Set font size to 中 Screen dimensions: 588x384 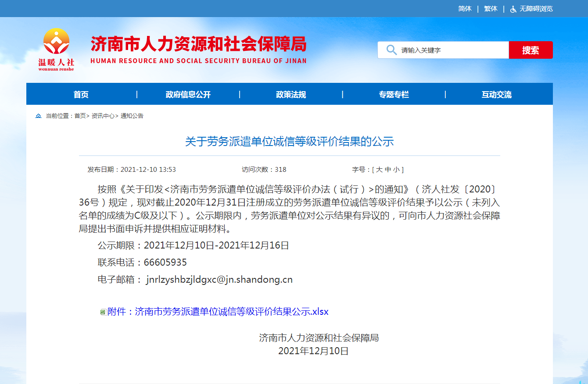coord(387,170)
